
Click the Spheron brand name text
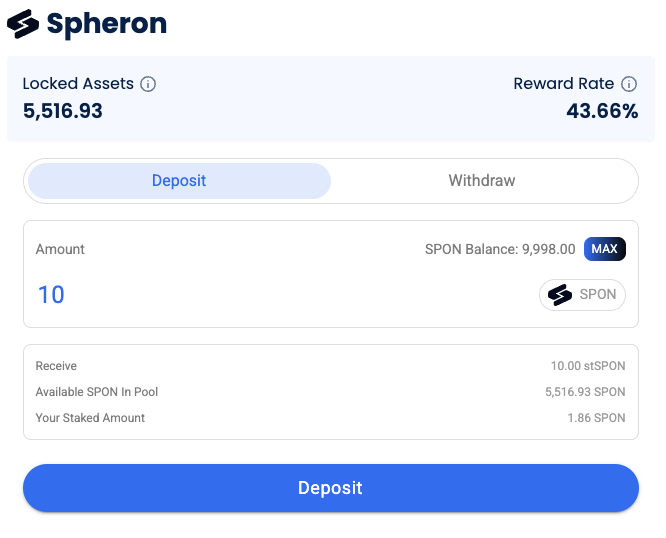coord(107,24)
